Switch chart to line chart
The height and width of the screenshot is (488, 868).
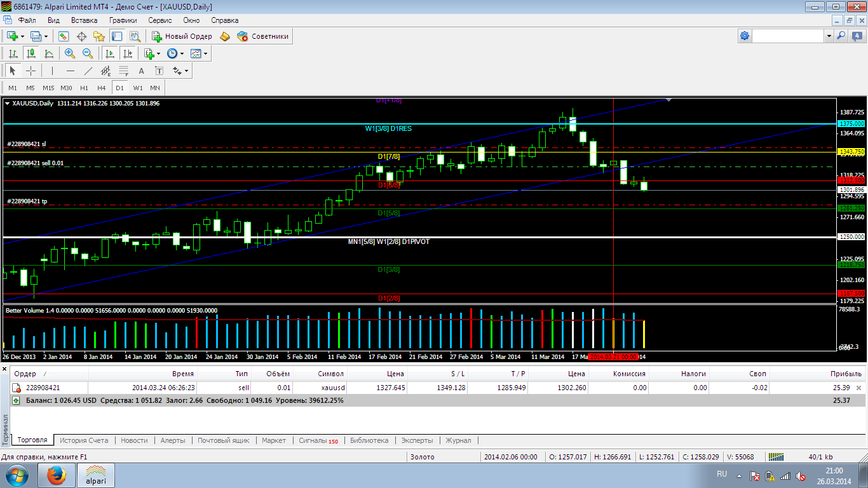click(48, 53)
